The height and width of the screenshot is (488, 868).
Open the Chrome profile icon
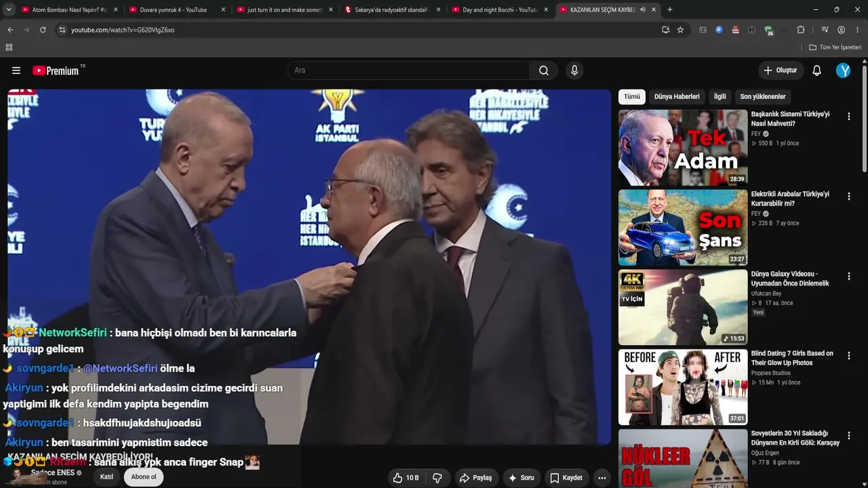coord(842,30)
